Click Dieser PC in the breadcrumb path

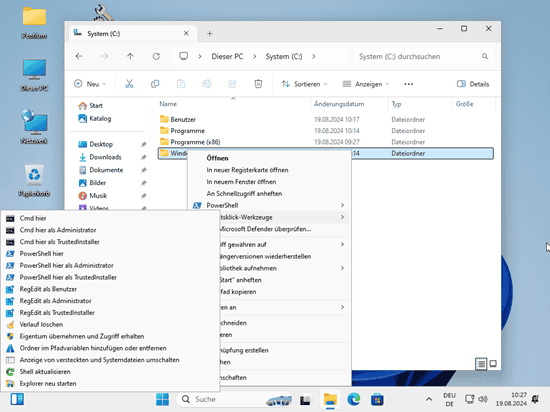pyautogui.click(x=227, y=56)
